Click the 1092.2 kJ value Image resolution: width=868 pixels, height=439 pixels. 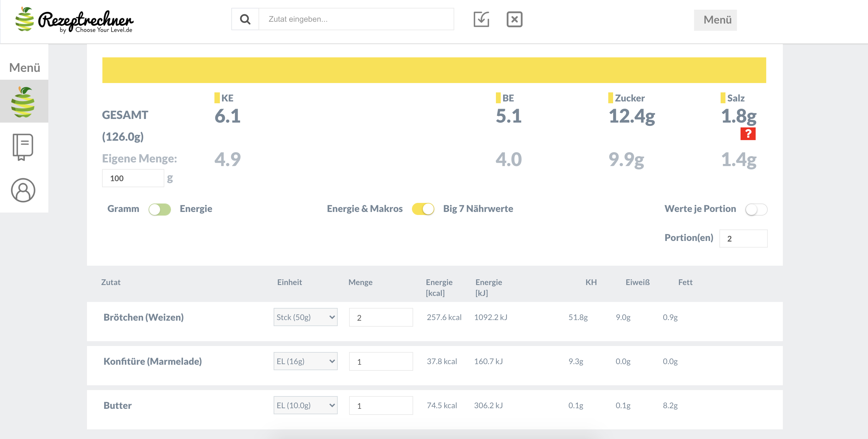(x=490, y=317)
